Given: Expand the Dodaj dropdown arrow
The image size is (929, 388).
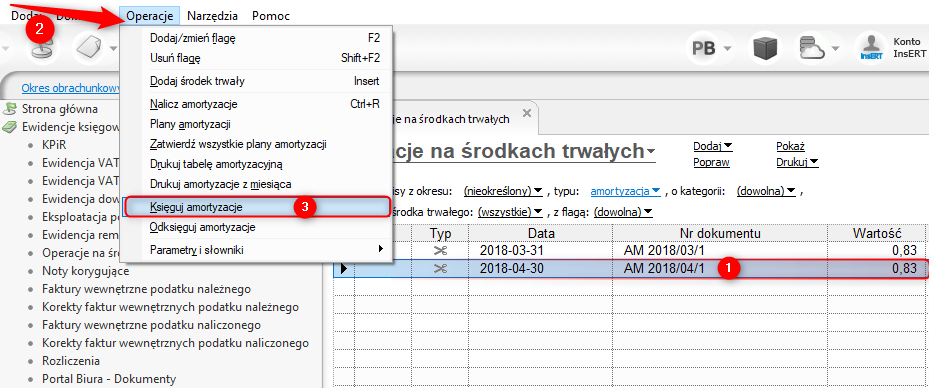Looking at the screenshot, I should pos(729,146).
